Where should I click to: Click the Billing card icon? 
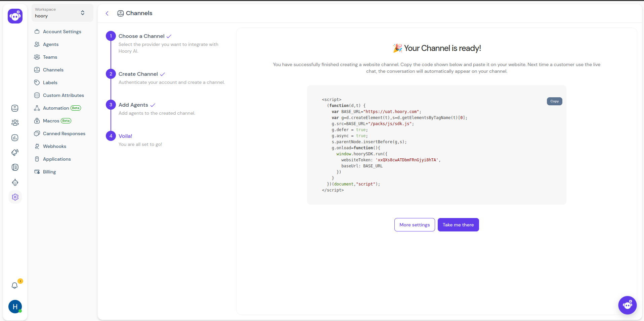(37, 172)
